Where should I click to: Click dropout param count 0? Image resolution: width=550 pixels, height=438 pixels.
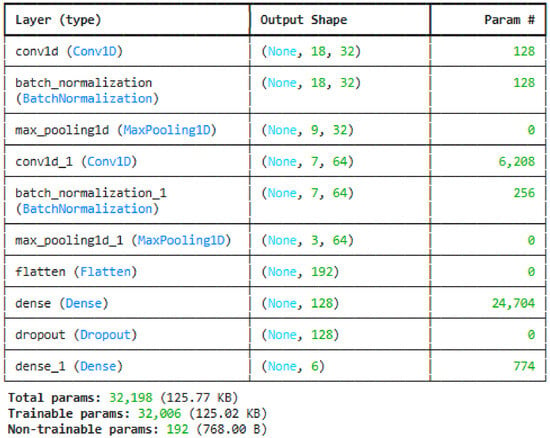coord(531,335)
